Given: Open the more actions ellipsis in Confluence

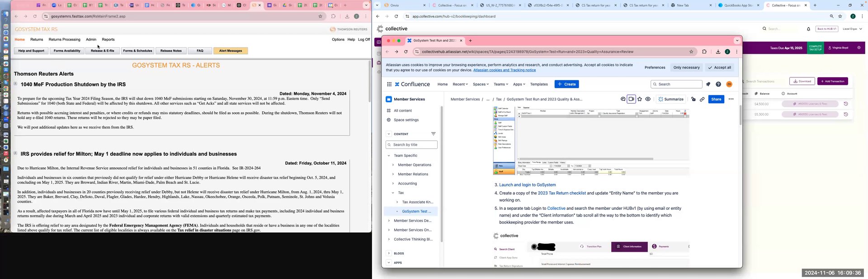Looking at the screenshot, I should pos(731,99).
